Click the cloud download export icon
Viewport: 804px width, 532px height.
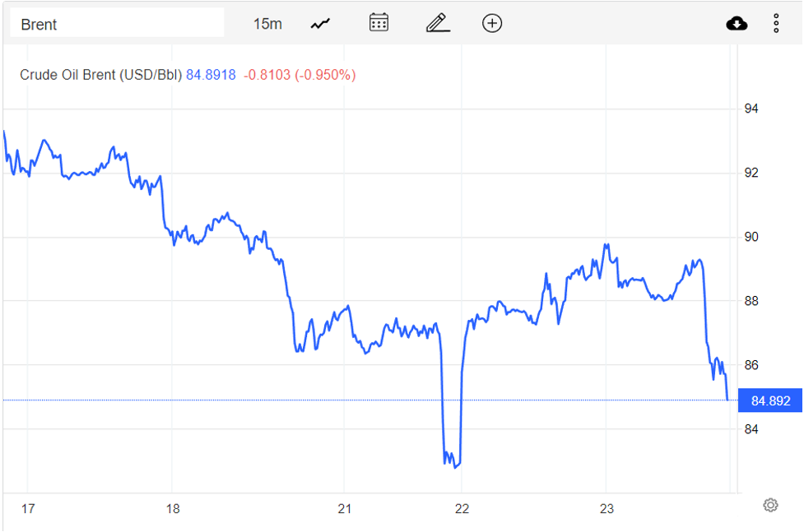[737, 23]
